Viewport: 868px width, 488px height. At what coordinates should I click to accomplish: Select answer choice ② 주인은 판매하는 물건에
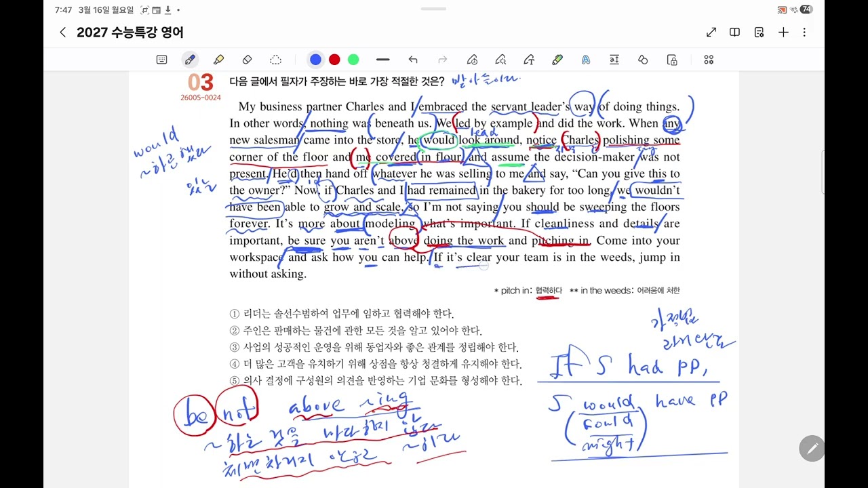click(x=355, y=331)
